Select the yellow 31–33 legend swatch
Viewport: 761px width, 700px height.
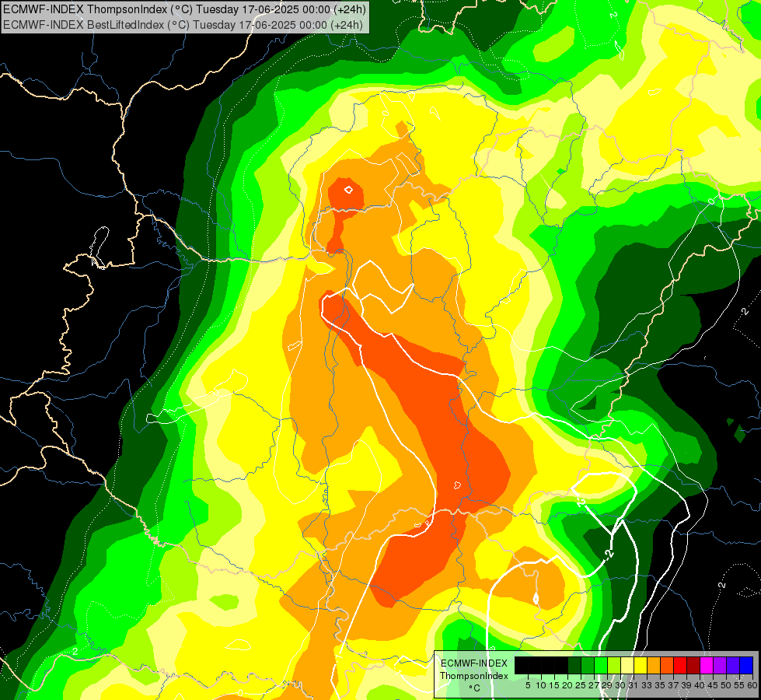pos(641,665)
